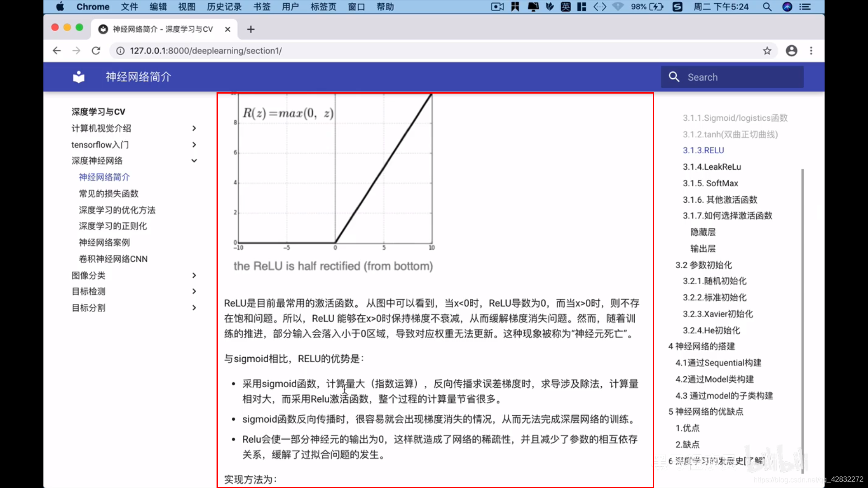The height and width of the screenshot is (488, 868).
Task: Click the search magnifier icon in header
Action: 674,77
